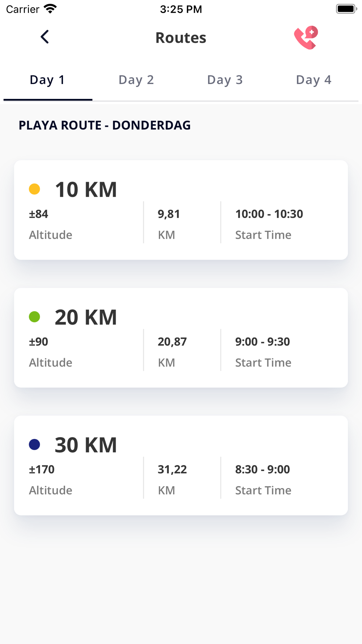The width and height of the screenshot is (362, 644).
Task: Tap the ±170 altitude value
Action: [x=42, y=469]
